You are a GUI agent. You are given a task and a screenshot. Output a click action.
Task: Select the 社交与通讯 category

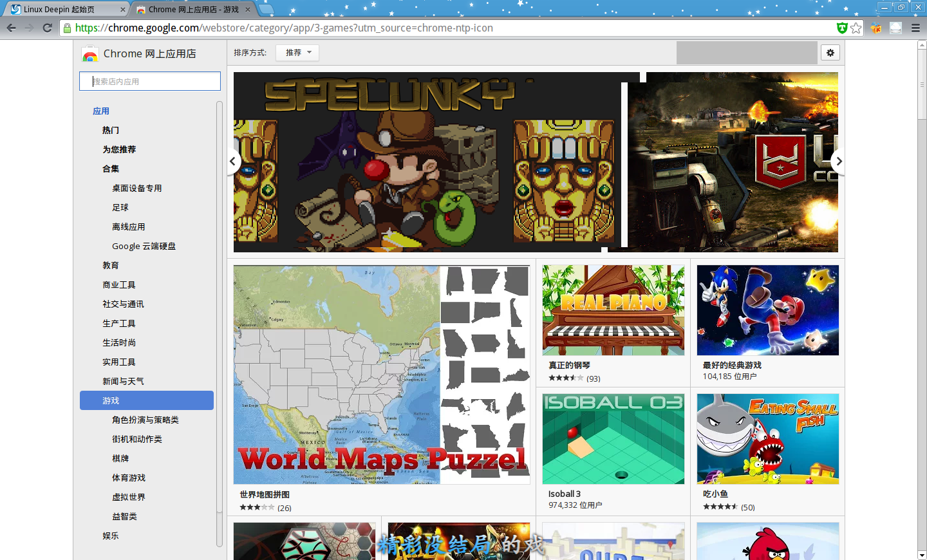[x=123, y=304]
